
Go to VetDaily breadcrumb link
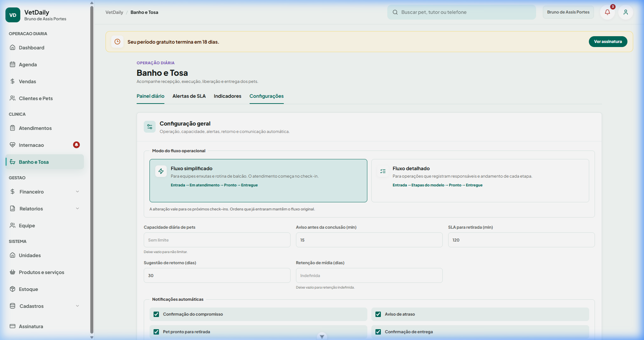click(114, 12)
